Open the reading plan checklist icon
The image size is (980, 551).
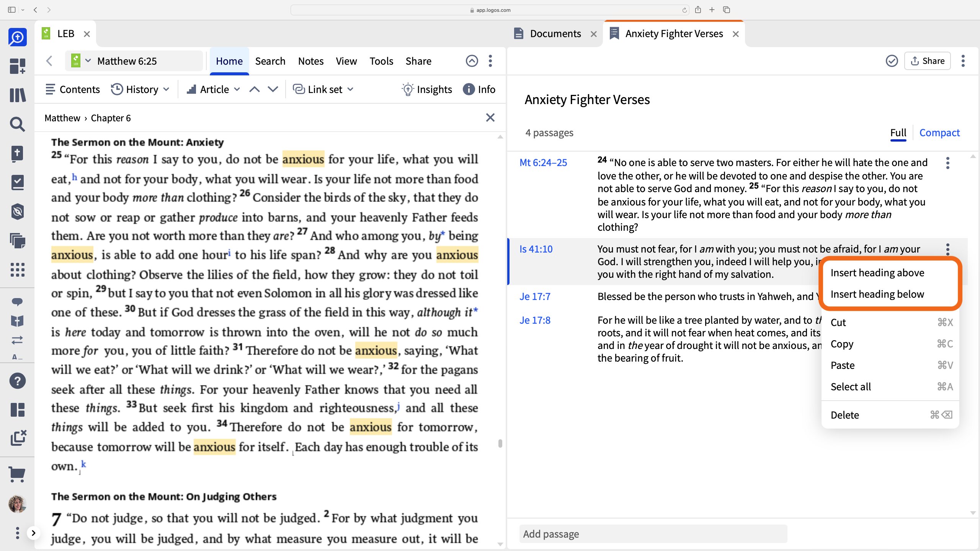[18, 183]
